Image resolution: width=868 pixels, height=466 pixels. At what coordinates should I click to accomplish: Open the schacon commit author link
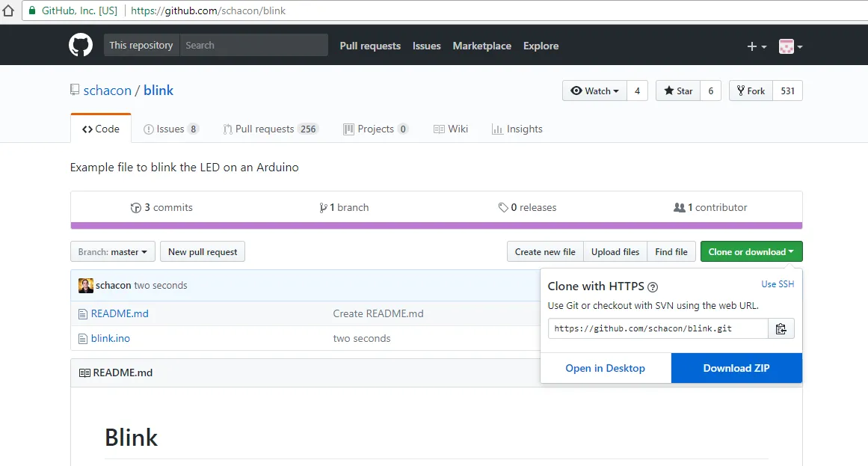(x=114, y=286)
